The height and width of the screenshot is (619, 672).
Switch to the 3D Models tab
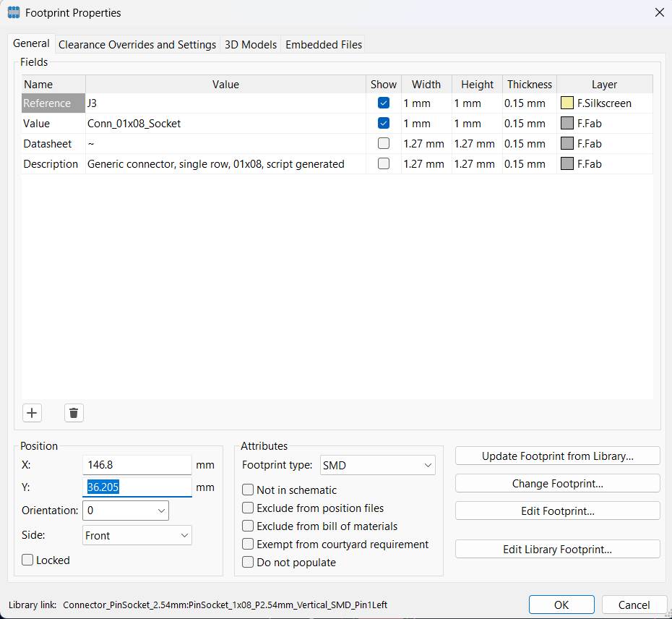tap(251, 45)
